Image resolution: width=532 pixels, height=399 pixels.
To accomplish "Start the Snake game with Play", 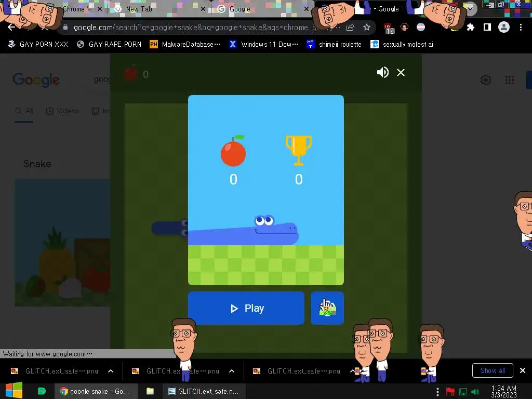I will 246,308.
